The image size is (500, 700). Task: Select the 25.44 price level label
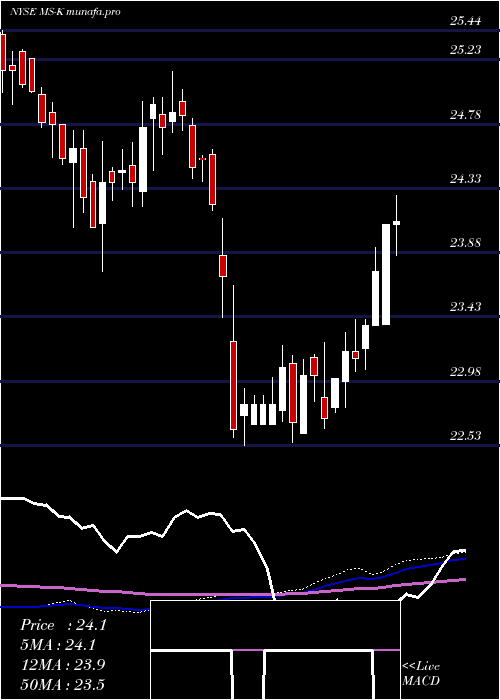[x=465, y=21]
